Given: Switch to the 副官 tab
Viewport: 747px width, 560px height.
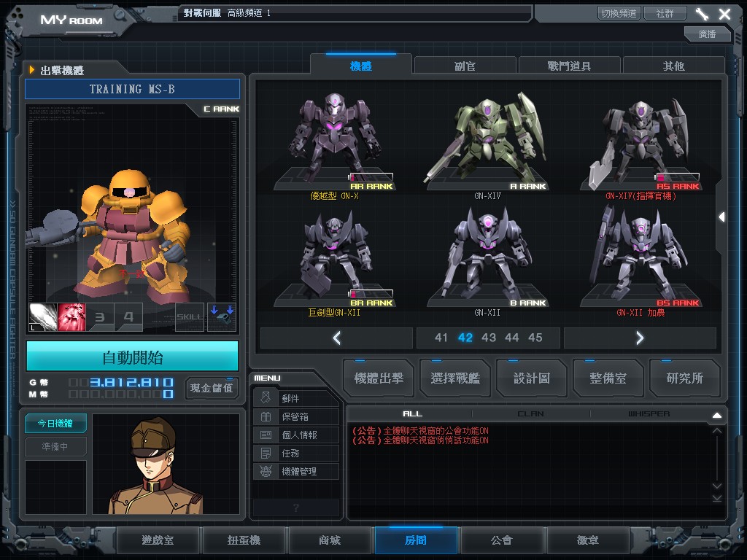Looking at the screenshot, I should [x=465, y=66].
